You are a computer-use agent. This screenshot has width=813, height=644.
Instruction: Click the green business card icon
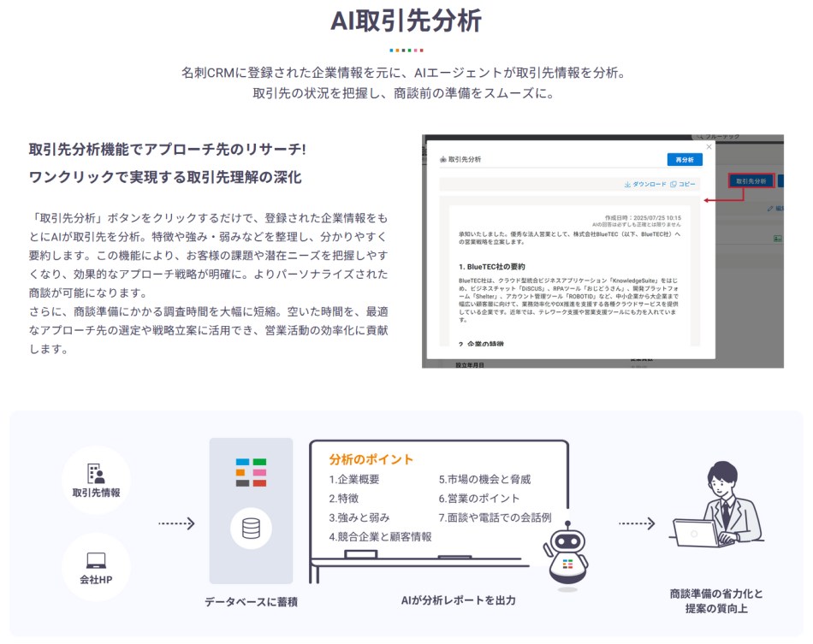[x=777, y=239]
